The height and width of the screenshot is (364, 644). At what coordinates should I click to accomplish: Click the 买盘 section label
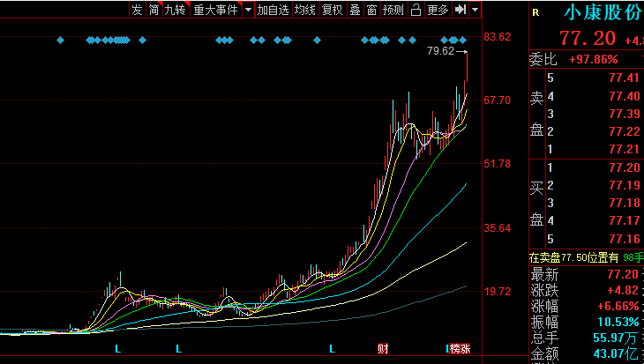click(536, 204)
